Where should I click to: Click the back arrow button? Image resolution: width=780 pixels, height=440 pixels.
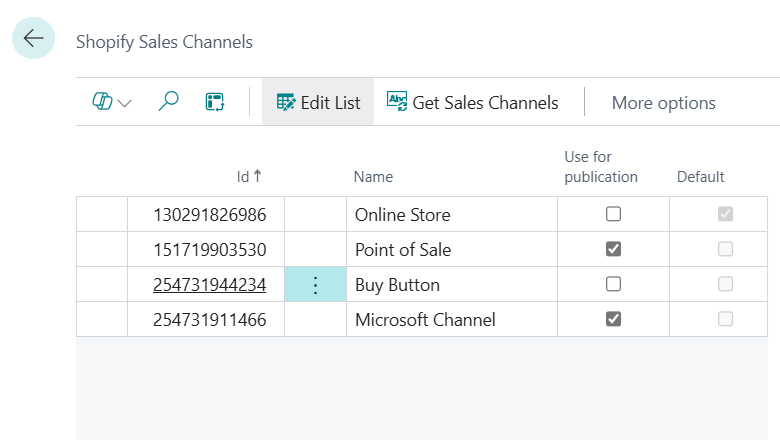point(33,39)
